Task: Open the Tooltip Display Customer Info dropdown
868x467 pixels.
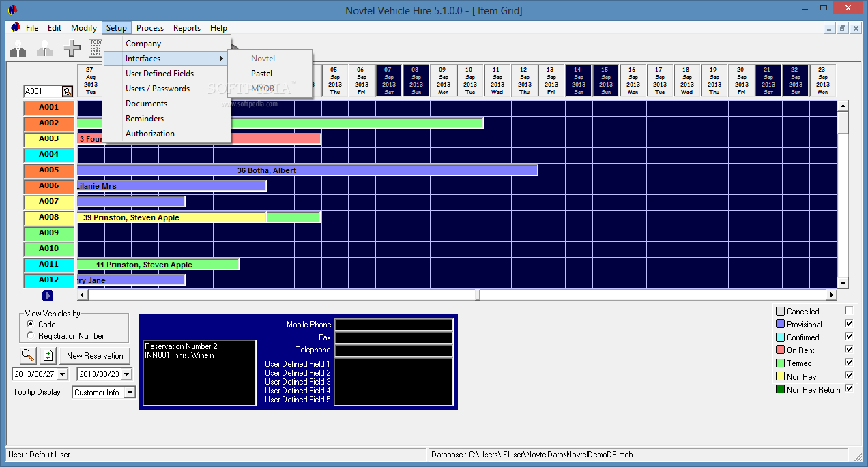Action: point(130,392)
